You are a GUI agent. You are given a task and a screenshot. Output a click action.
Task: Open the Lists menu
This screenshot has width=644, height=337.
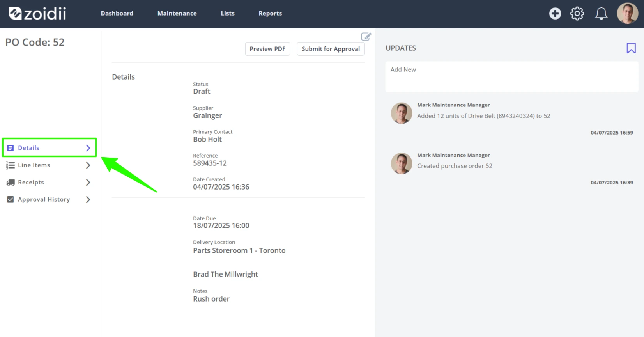228,13
